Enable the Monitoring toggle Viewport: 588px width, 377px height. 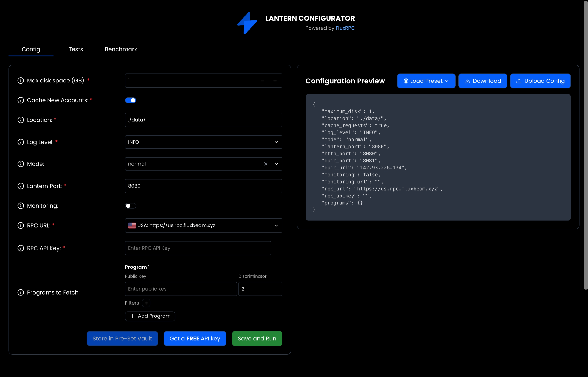[x=131, y=206]
